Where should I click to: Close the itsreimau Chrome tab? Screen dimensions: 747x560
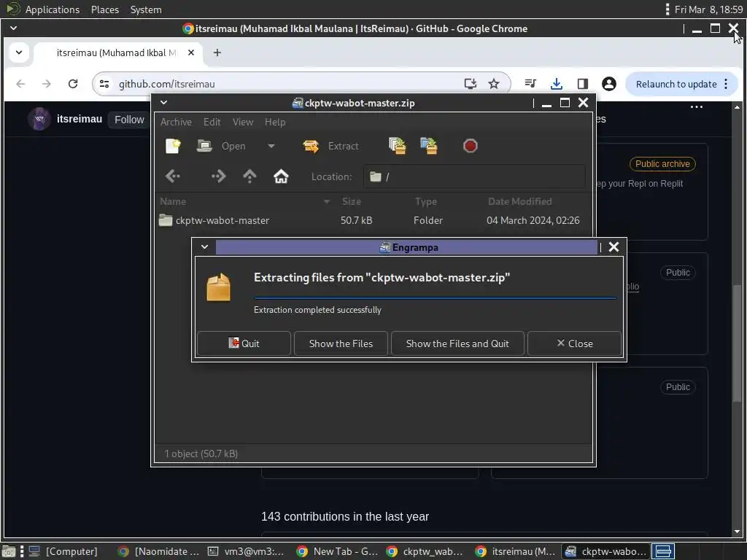point(191,52)
